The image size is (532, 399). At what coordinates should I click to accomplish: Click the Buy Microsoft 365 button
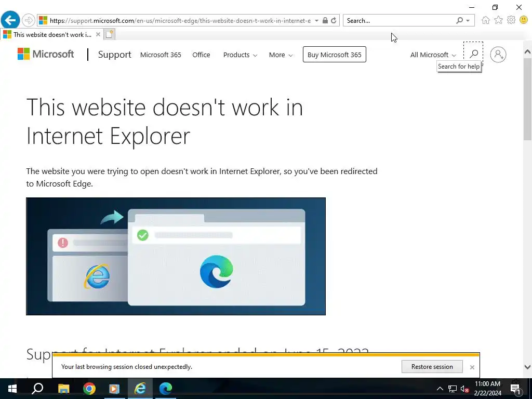point(335,55)
